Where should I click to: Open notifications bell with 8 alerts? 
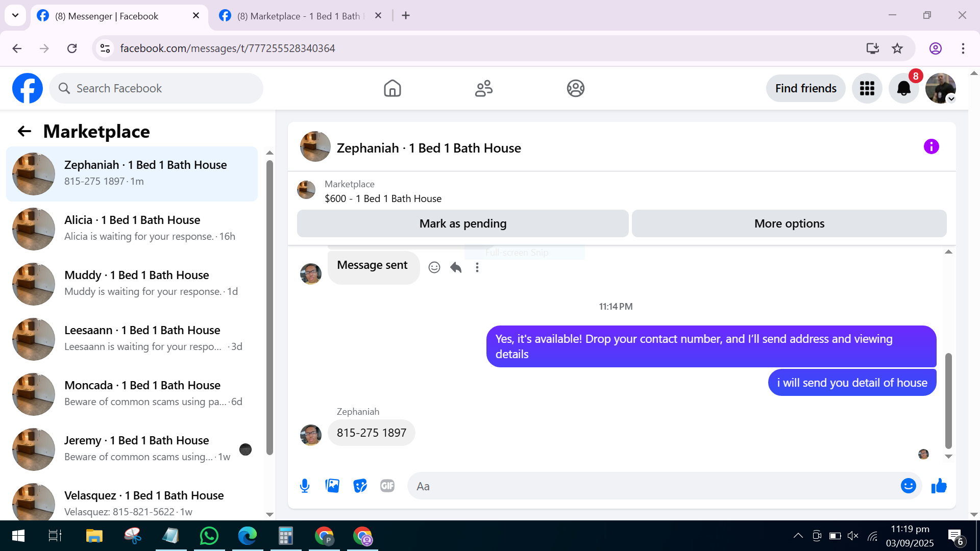click(904, 88)
